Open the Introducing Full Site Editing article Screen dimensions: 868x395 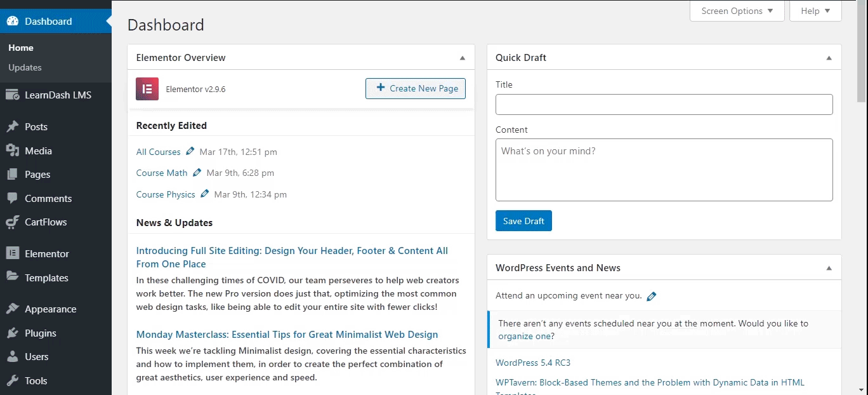(292, 257)
